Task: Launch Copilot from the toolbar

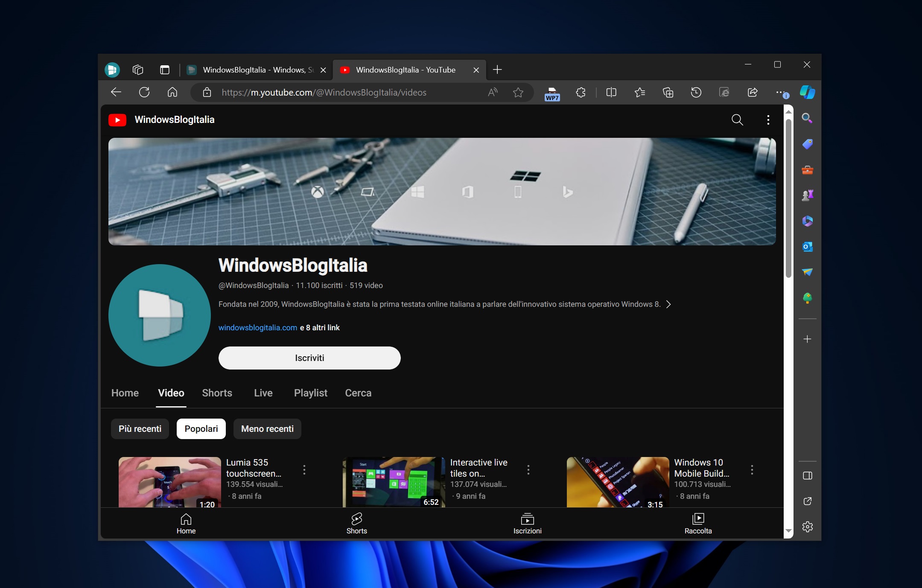Action: click(807, 92)
